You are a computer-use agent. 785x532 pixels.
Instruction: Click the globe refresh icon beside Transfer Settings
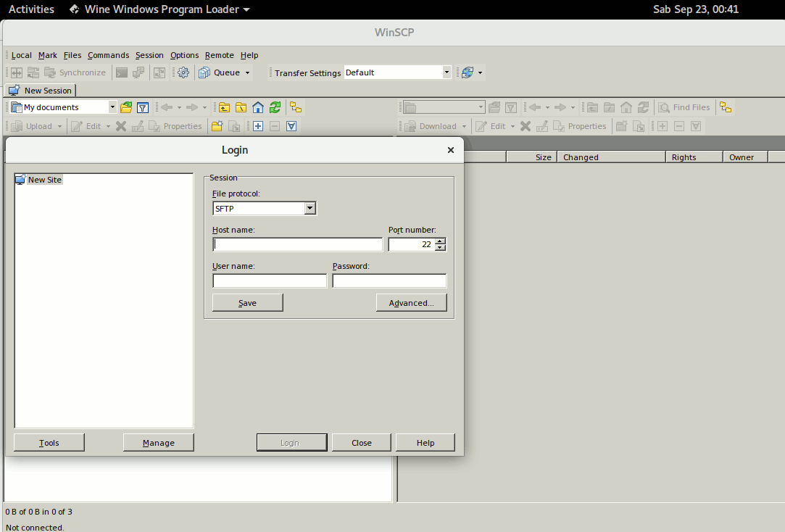pyautogui.click(x=467, y=72)
